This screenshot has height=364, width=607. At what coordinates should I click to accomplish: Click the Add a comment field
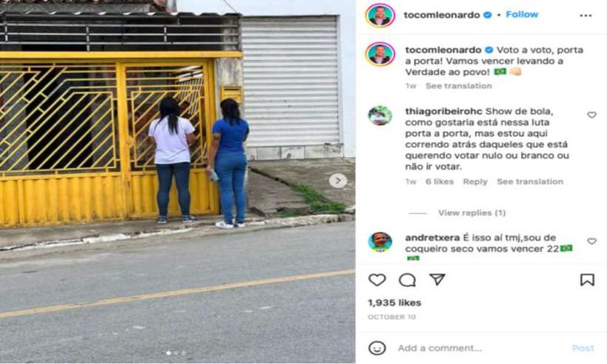[480, 348]
